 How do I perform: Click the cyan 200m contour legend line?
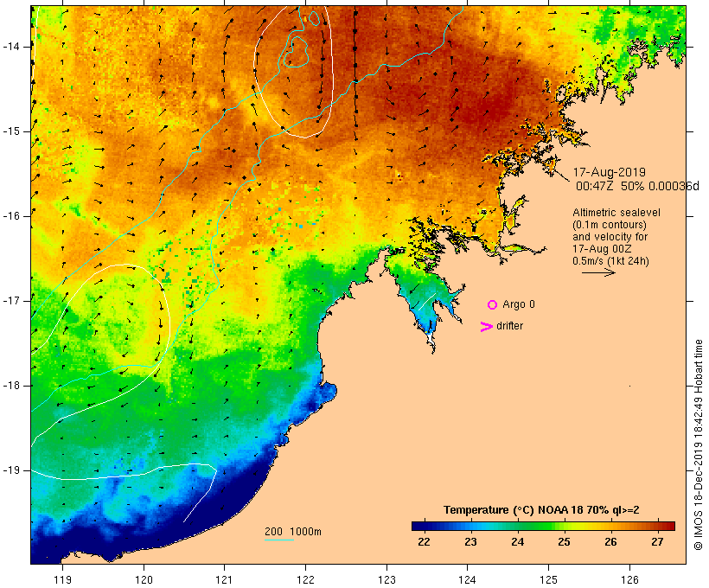[x=279, y=540]
